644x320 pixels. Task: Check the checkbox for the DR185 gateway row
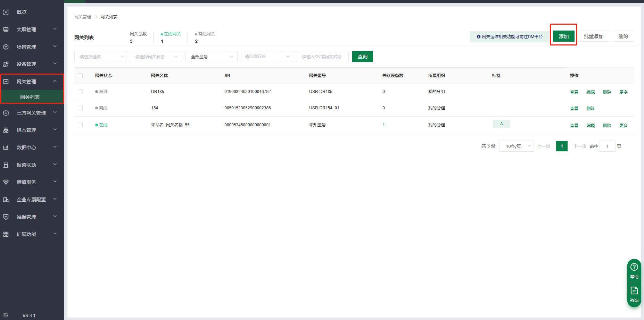tap(80, 92)
